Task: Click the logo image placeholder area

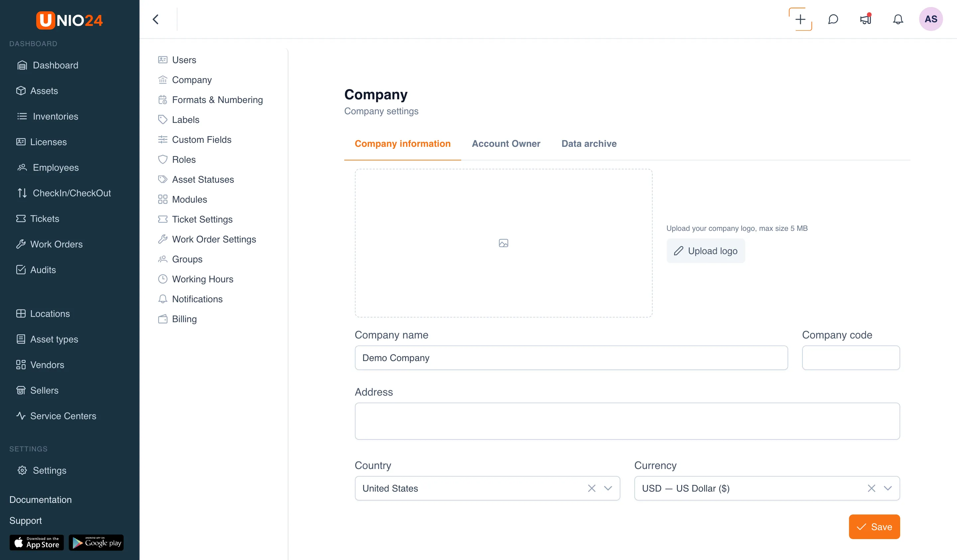Action: 503,243
